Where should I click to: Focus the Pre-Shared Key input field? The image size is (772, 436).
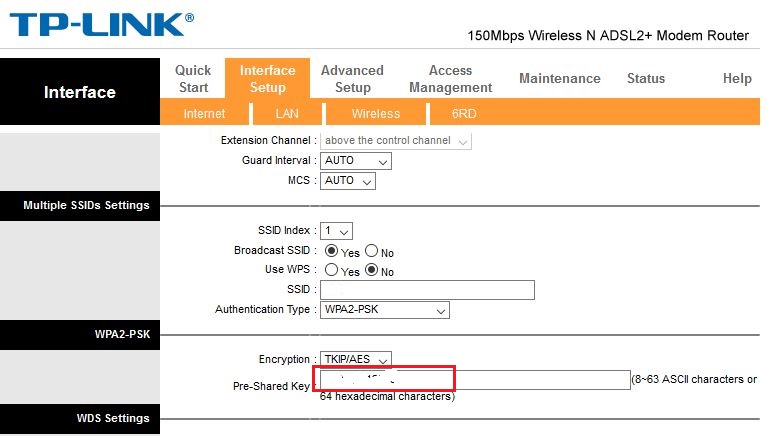coord(474,380)
